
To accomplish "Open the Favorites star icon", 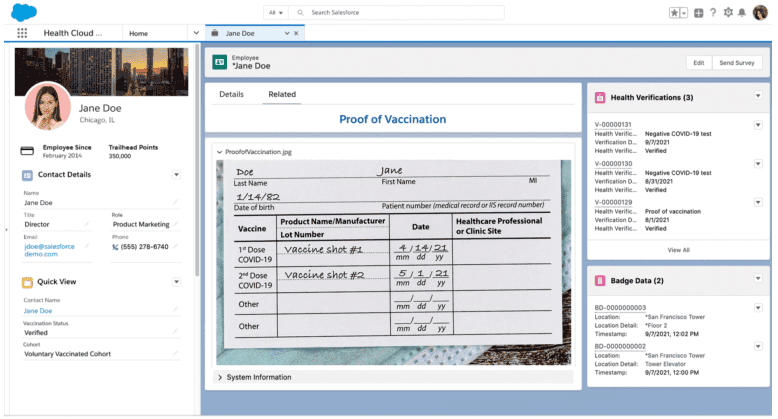I will click(x=674, y=13).
